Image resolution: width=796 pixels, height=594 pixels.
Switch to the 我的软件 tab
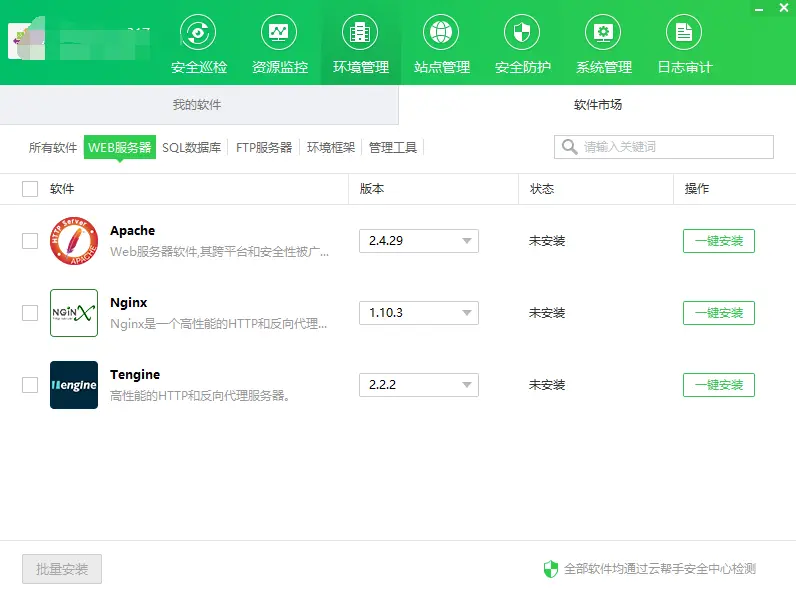click(x=197, y=105)
